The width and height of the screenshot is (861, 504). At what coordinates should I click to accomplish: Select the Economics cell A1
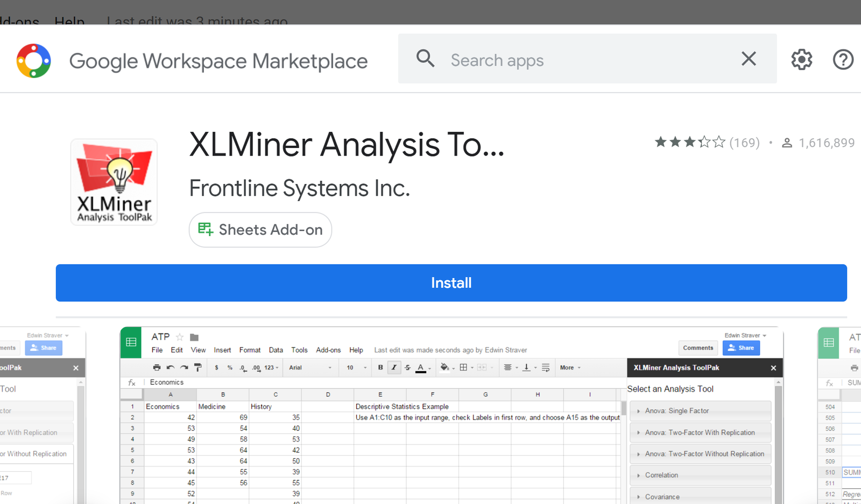pos(170,407)
